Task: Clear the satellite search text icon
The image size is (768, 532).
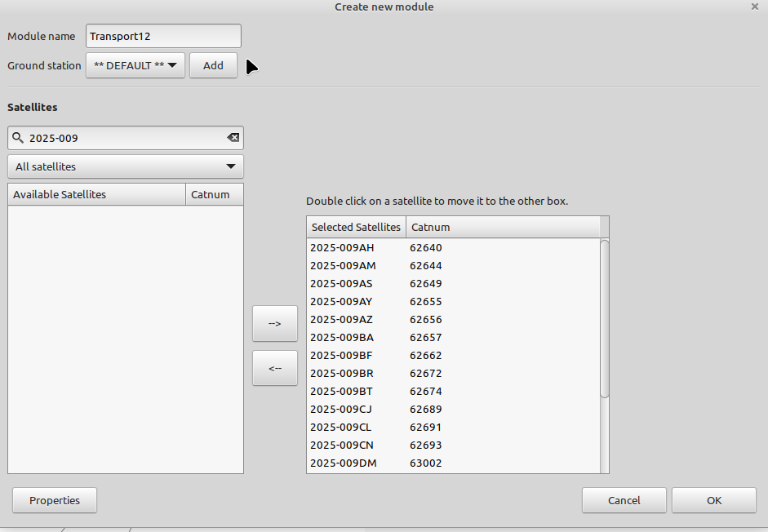Action: [233, 138]
